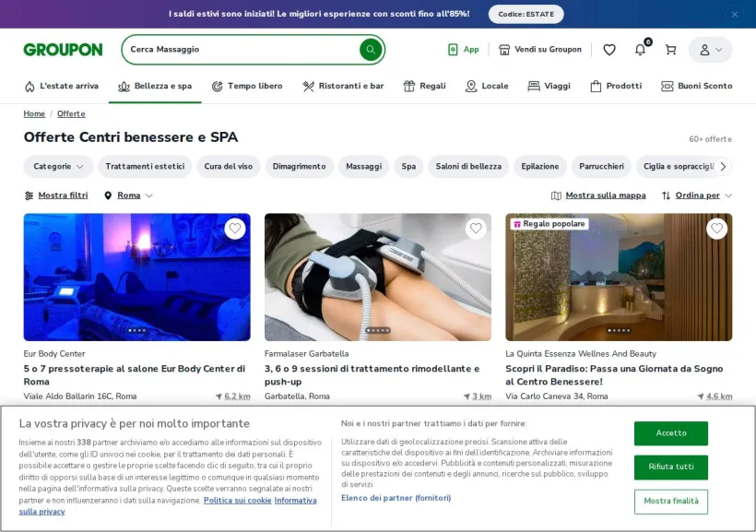
Task: Open the L'estate arriva menu
Action: 61,87
